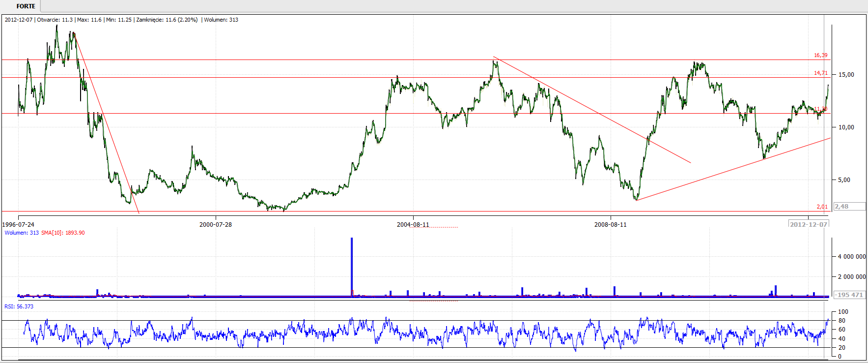Select the FORTE chart tab
The image size is (868, 363).
pos(26,6)
